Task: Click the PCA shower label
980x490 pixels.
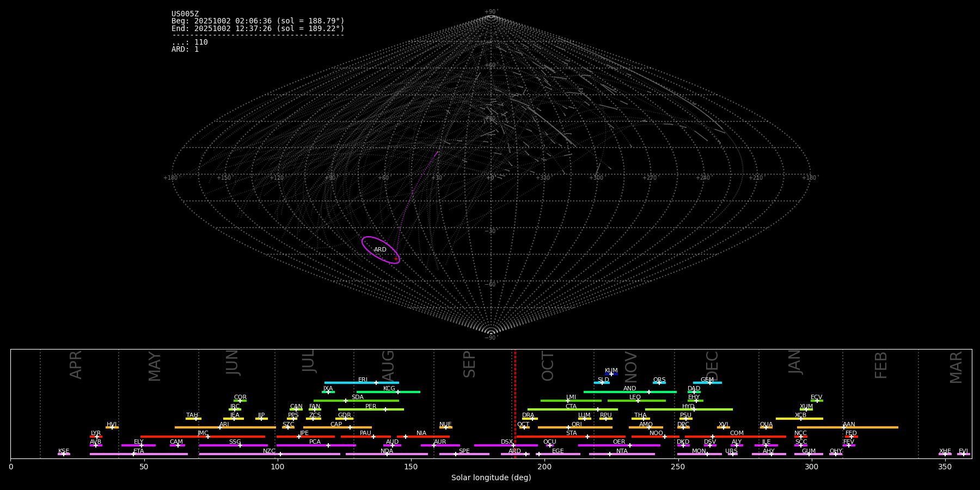Action: [315, 442]
